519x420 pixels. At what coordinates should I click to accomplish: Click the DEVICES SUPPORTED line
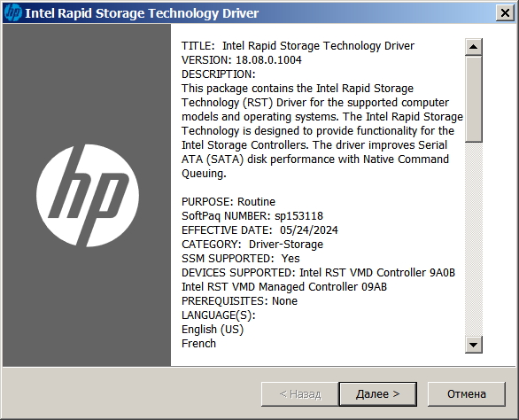(318, 273)
